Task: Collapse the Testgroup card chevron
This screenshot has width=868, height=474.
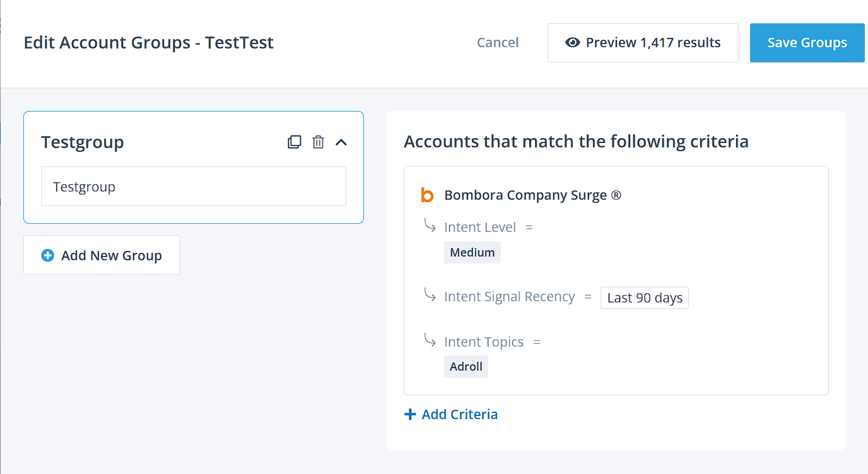Action: 341,142
